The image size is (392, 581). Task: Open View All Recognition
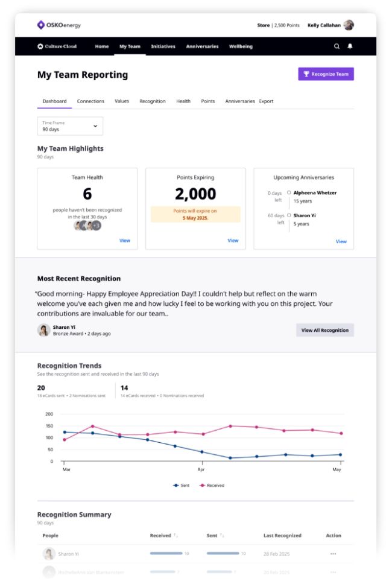click(324, 330)
